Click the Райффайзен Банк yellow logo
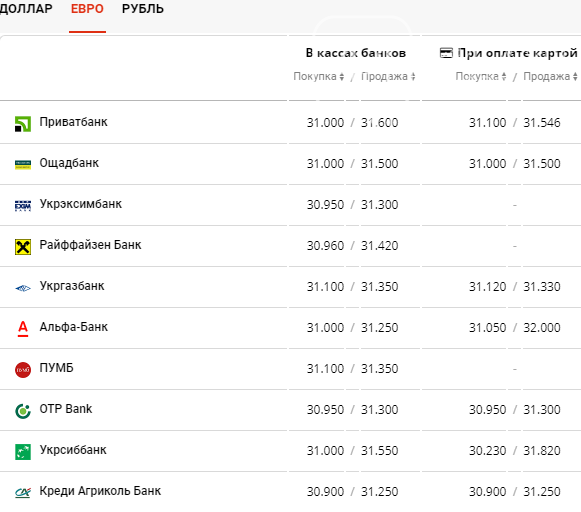 click(23, 247)
